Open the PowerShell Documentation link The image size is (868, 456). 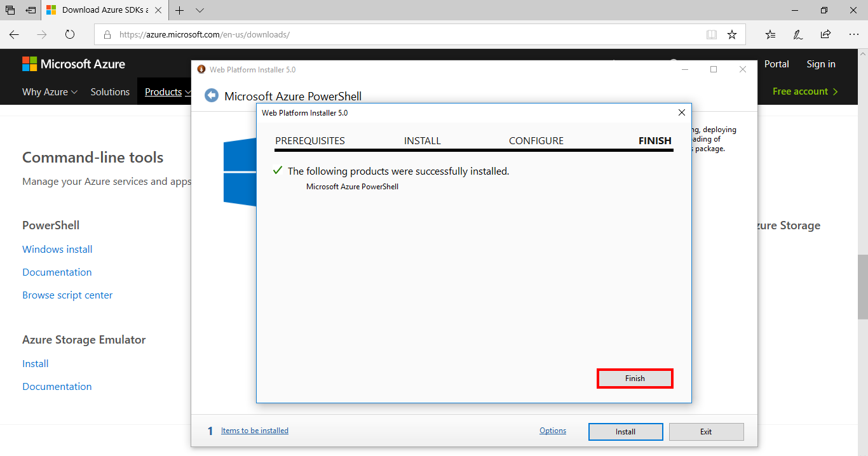(57, 272)
